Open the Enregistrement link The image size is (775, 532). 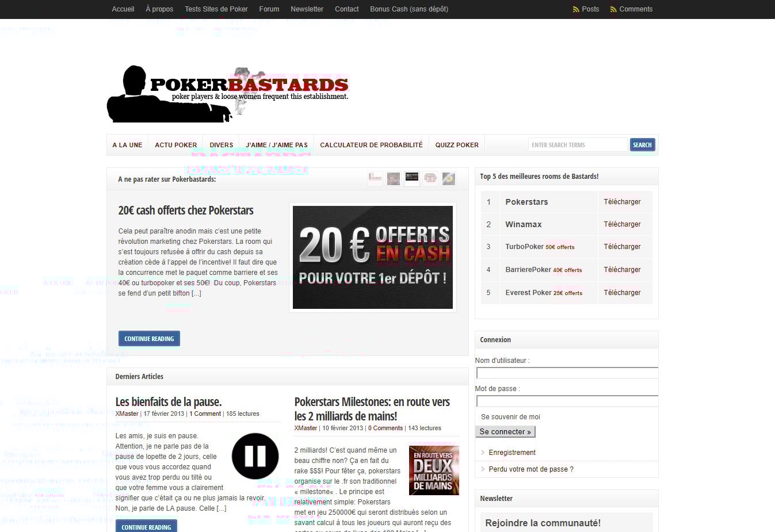click(x=512, y=453)
